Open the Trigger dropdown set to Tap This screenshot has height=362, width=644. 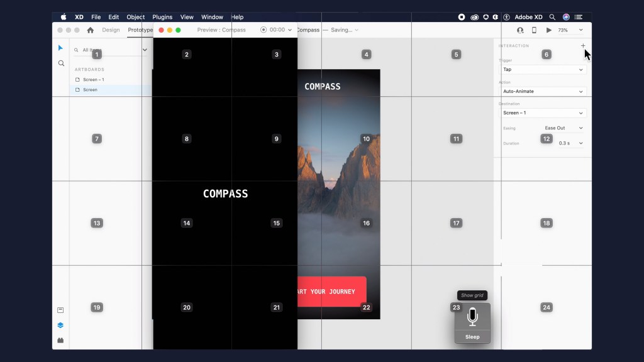[x=543, y=70]
